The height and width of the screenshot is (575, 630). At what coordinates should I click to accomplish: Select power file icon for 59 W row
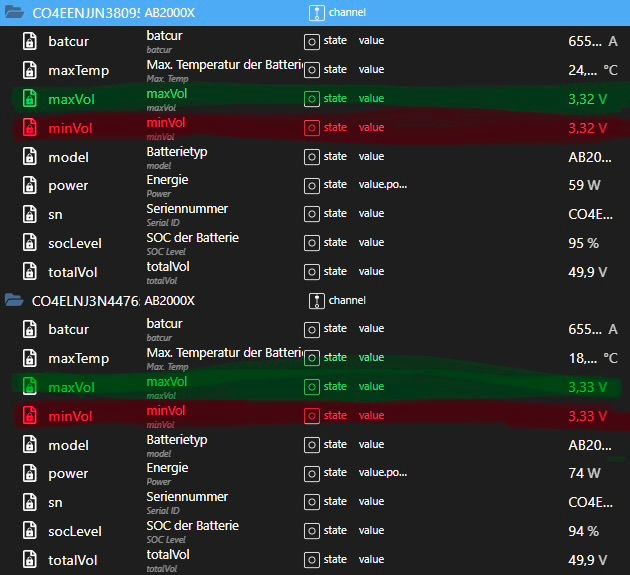pyautogui.click(x=30, y=185)
